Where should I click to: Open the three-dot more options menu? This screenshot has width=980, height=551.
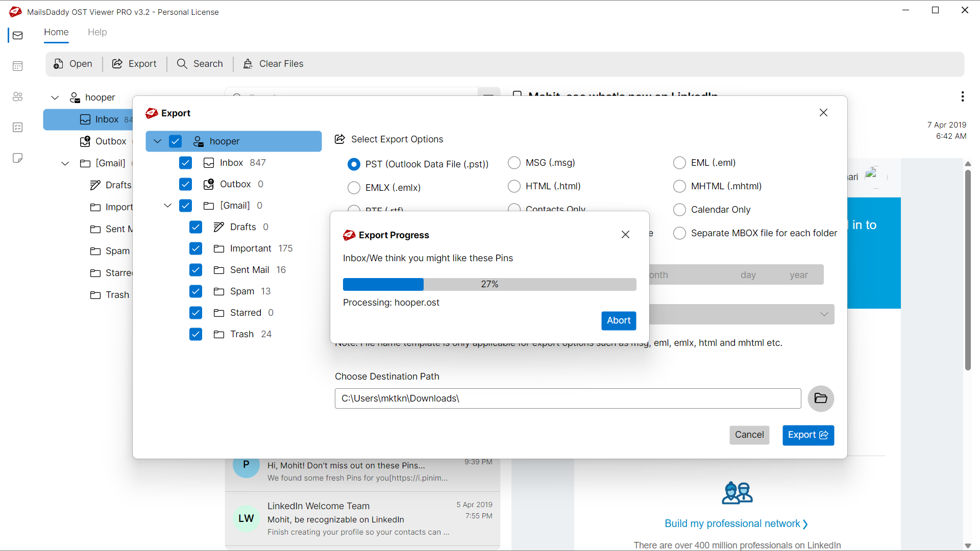point(963,96)
